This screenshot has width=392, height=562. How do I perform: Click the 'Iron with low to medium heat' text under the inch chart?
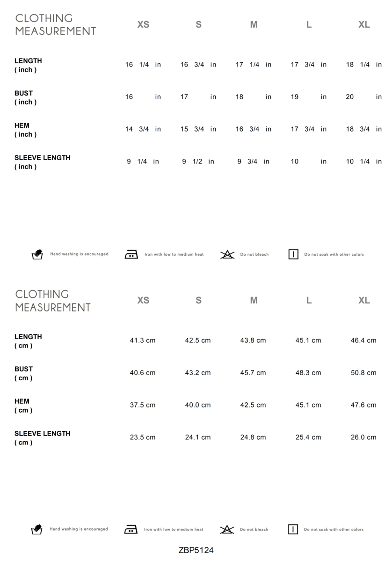coord(174,255)
